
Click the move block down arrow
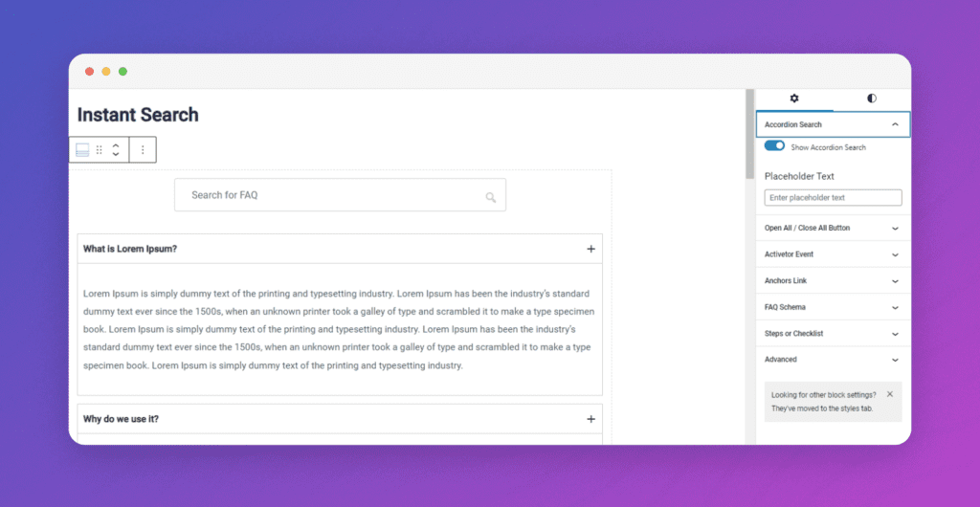116,155
